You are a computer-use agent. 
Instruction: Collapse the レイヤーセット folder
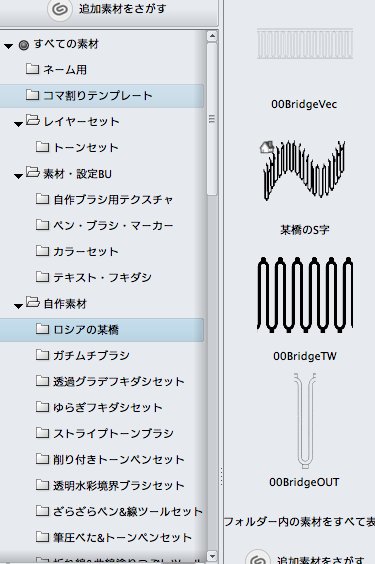(x=18, y=124)
